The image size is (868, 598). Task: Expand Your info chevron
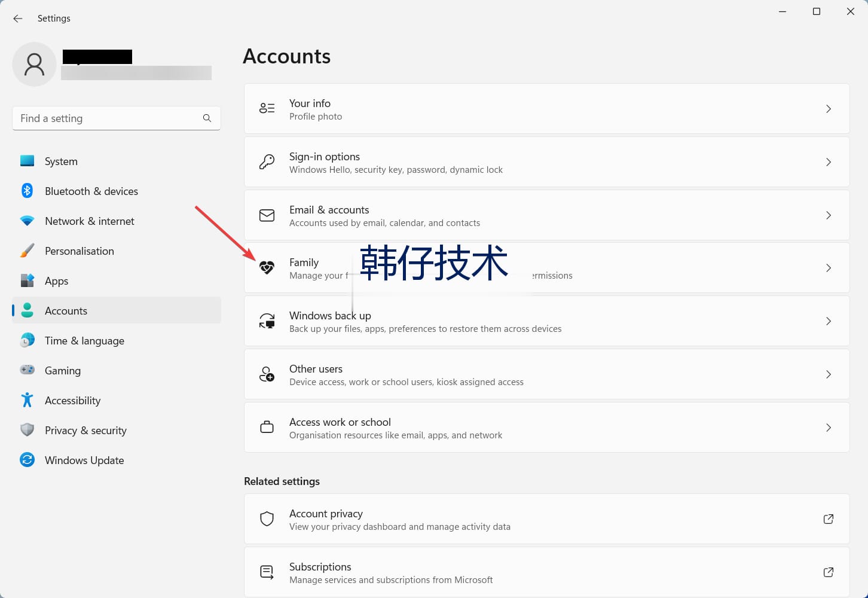829,109
